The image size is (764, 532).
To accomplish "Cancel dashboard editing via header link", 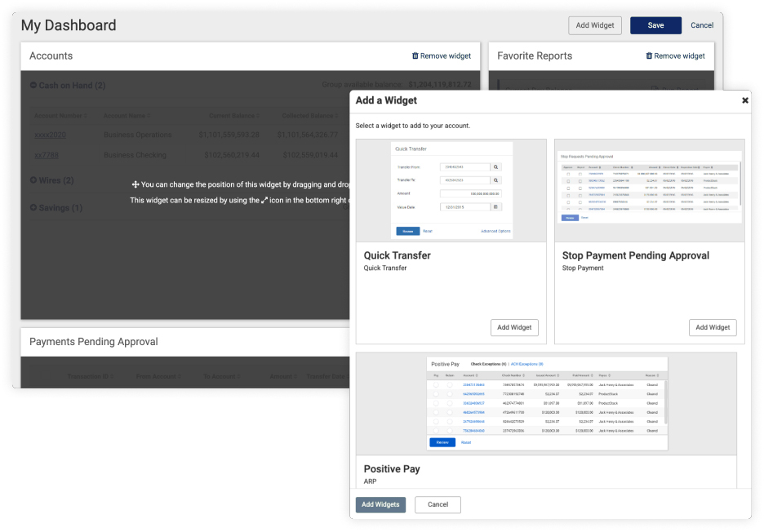I will (x=702, y=25).
